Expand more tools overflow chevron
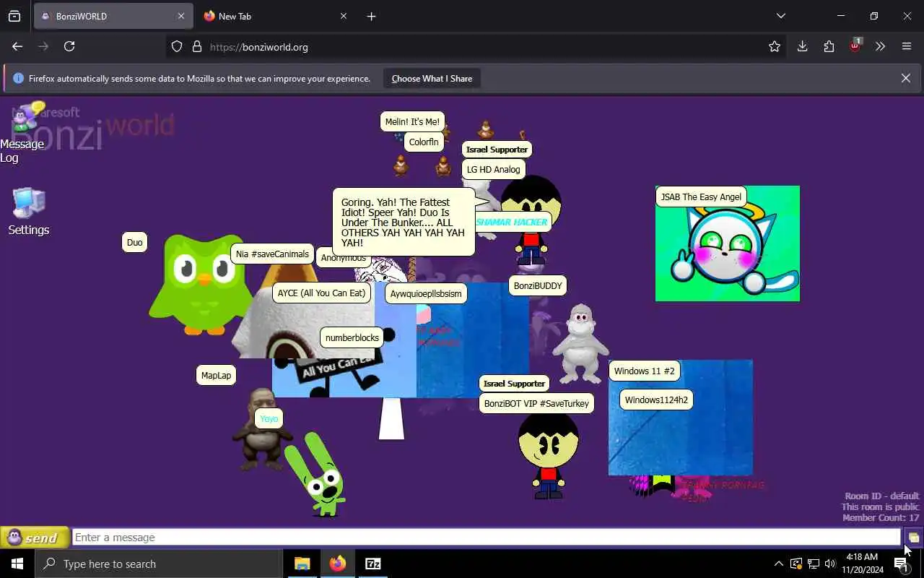This screenshot has height=578, width=924. (880, 46)
